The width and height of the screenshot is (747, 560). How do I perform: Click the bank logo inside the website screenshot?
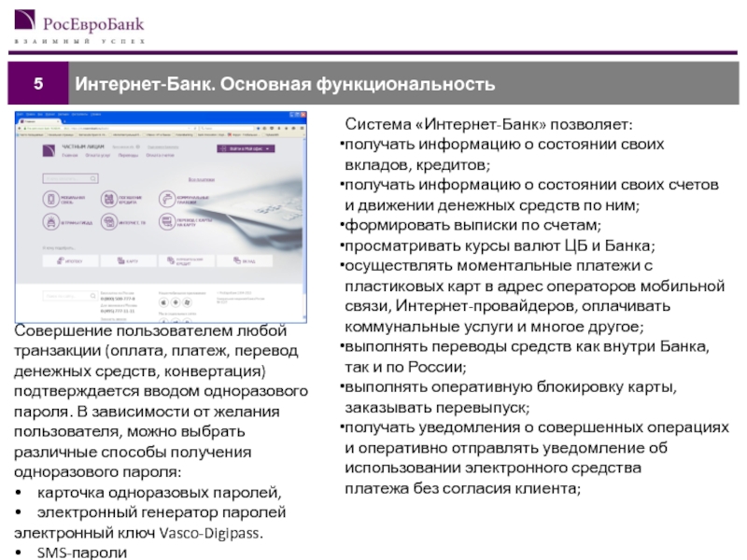point(49,150)
